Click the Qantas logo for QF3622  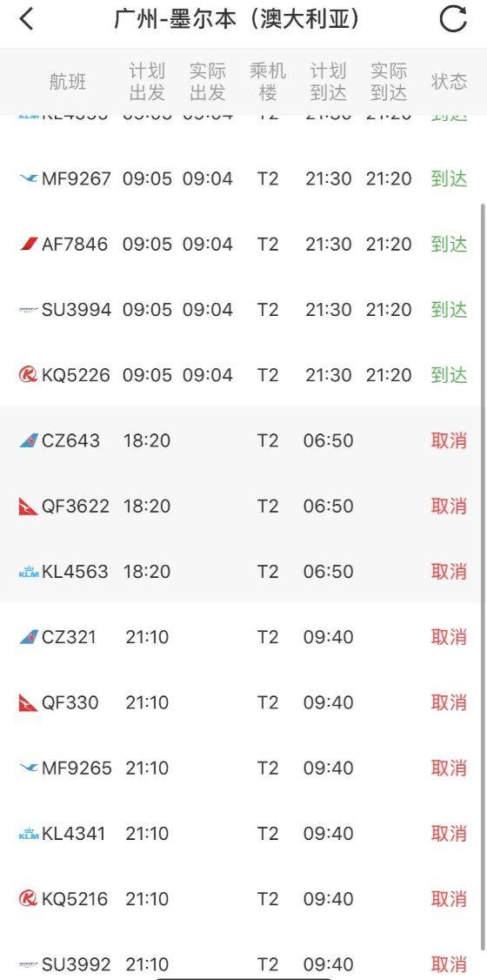[x=29, y=507]
